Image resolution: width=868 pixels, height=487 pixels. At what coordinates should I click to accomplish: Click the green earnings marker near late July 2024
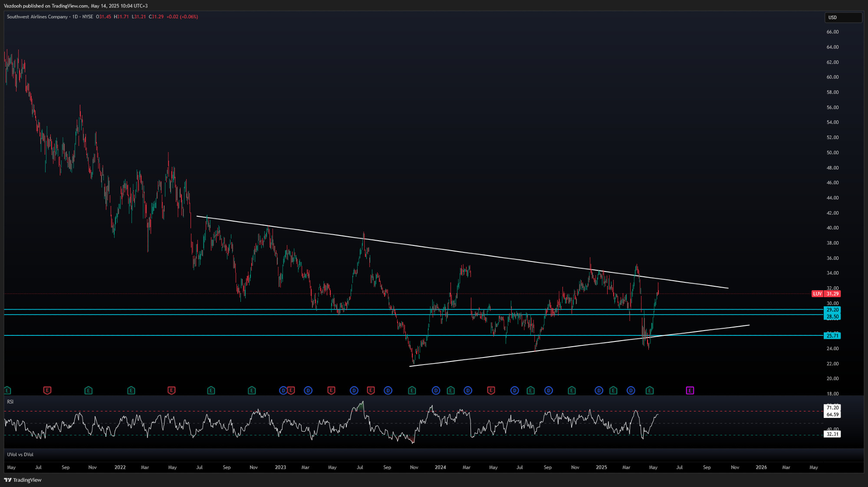click(x=531, y=391)
